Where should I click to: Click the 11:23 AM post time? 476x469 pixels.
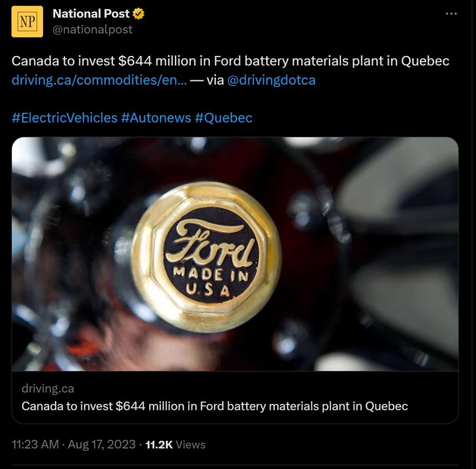point(35,444)
